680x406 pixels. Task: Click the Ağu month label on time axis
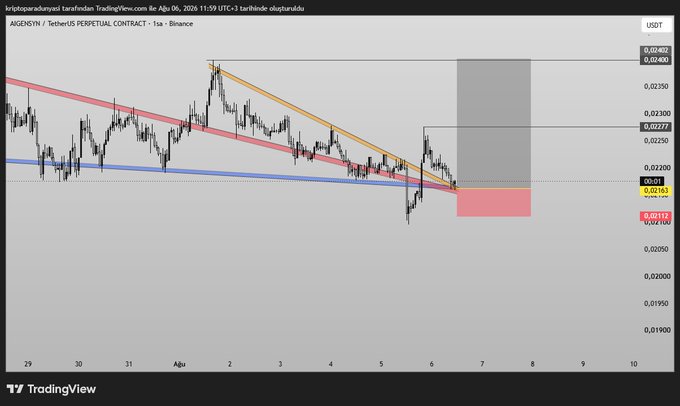(x=180, y=364)
